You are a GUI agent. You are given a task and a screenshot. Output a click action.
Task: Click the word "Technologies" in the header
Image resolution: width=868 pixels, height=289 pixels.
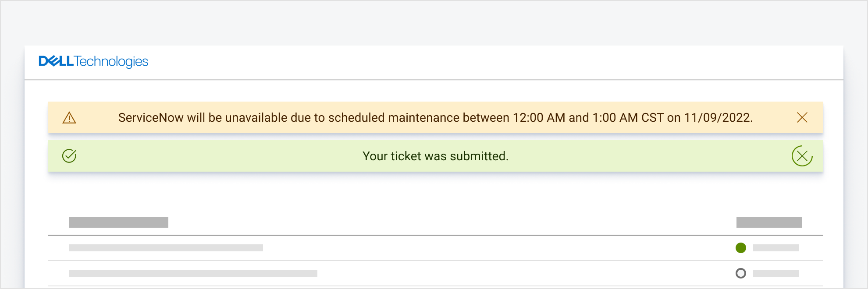tap(111, 62)
